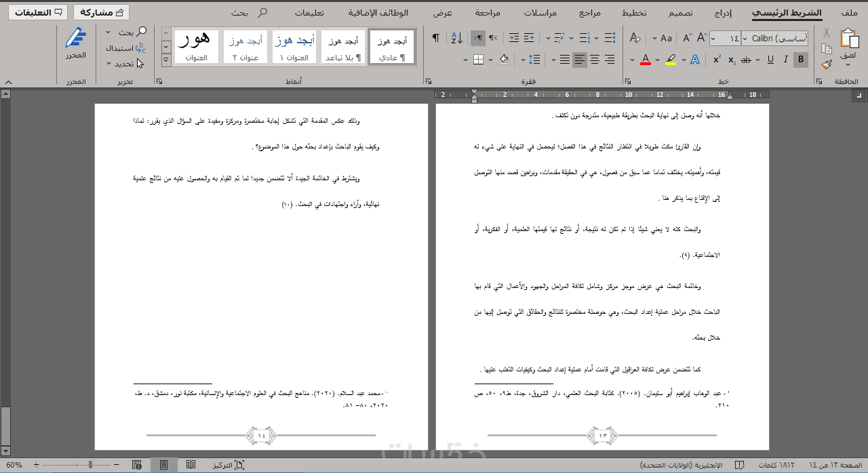Expand the styles gallery more button
The width and height of the screenshot is (868, 473).
(x=166, y=60)
